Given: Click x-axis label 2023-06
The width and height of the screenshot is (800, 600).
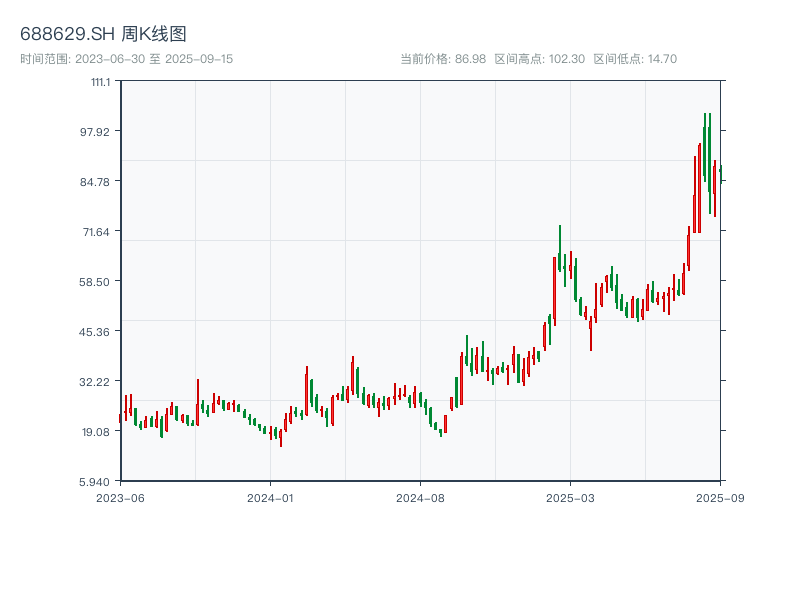Looking at the screenshot, I should point(120,498).
